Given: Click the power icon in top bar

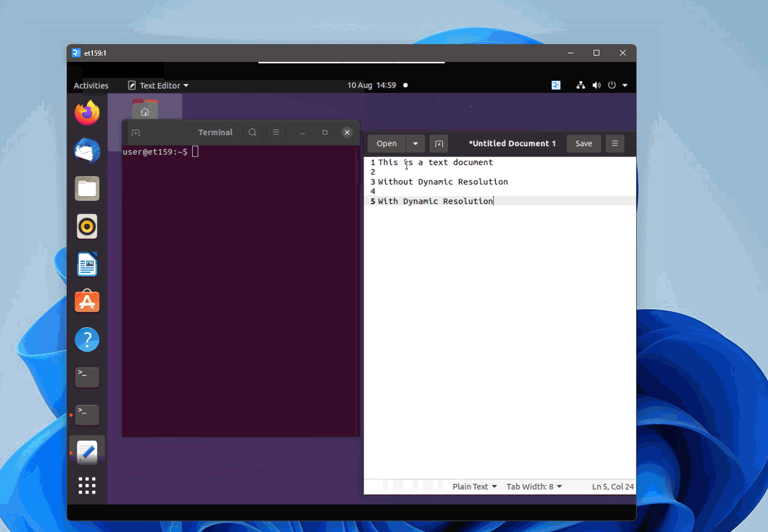Looking at the screenshot, I should [612, 85].
